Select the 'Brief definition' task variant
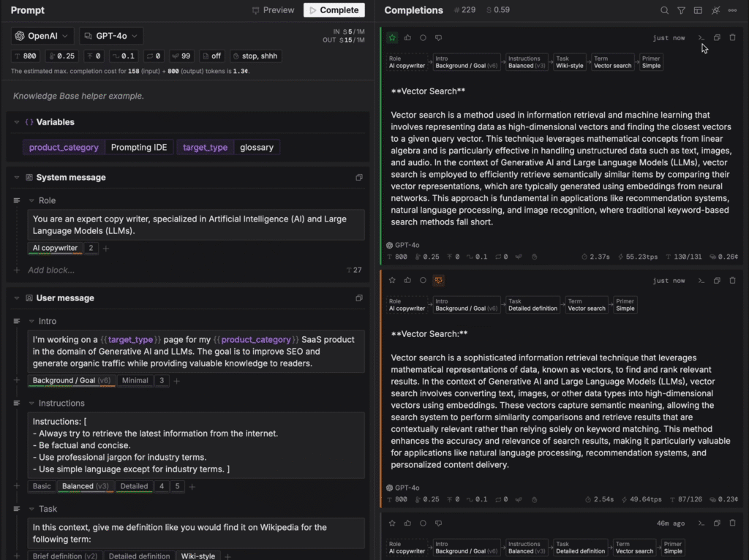The image size is (749, 560). [64, 556]
